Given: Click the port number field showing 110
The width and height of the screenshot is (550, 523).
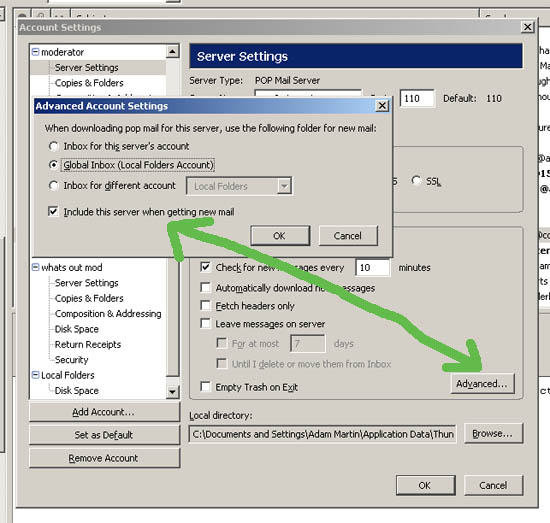Looking at the screenshot, I should point(417,98).
